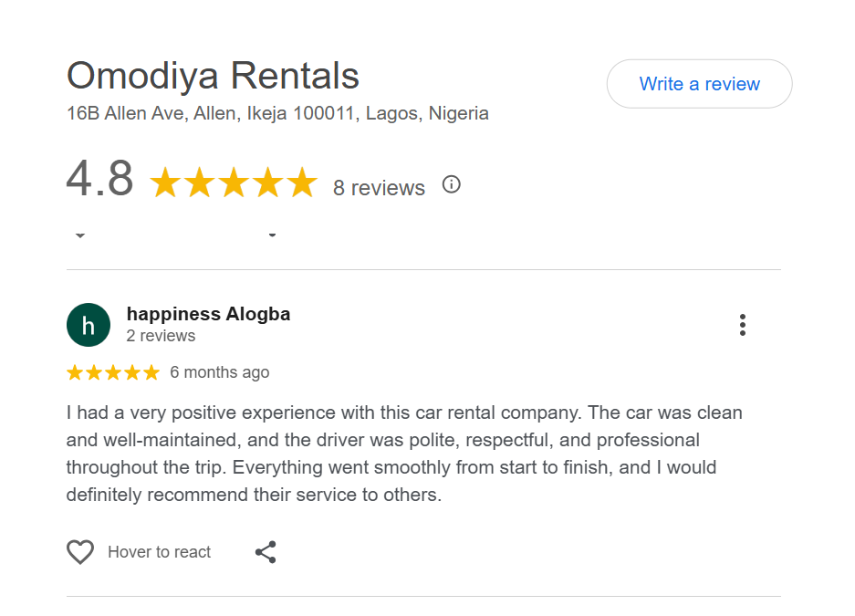Click the reviewer name happiness Alogba
855x616 pixels.
click(208, 314)
